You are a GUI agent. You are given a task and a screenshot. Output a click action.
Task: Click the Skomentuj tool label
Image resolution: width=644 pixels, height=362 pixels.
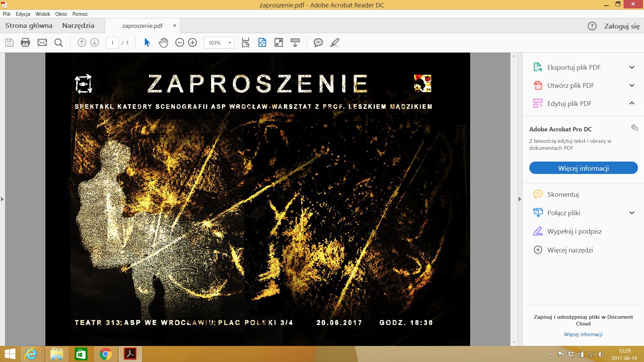tap(563, 194)
